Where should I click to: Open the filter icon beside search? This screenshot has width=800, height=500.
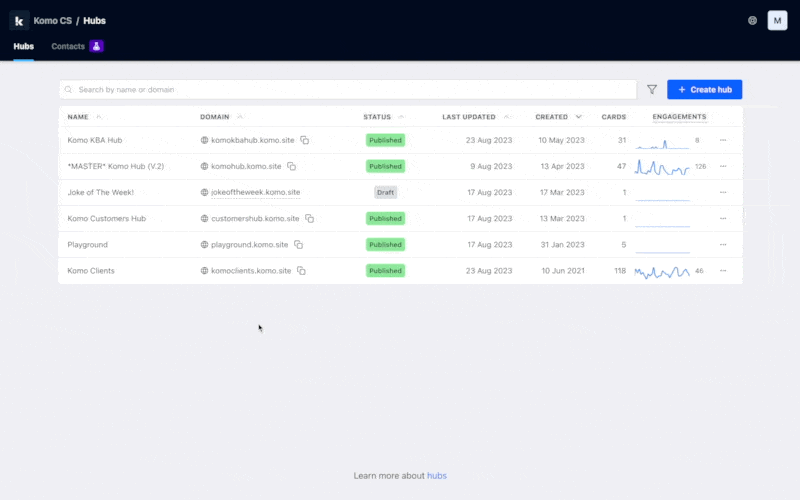(652, 90)
